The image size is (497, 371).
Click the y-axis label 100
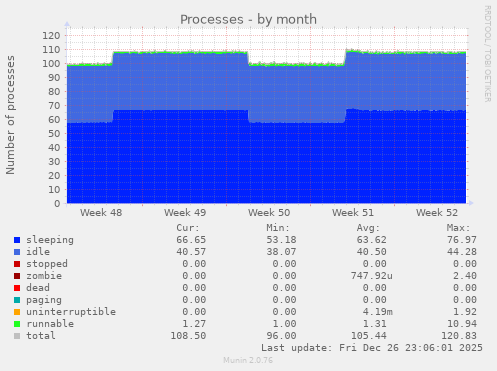tap(51, 63)
